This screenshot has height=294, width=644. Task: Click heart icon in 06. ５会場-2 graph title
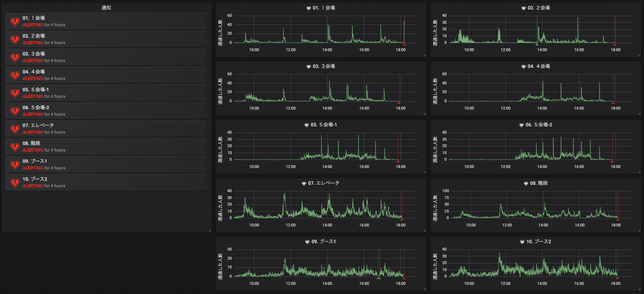point(522,125)
